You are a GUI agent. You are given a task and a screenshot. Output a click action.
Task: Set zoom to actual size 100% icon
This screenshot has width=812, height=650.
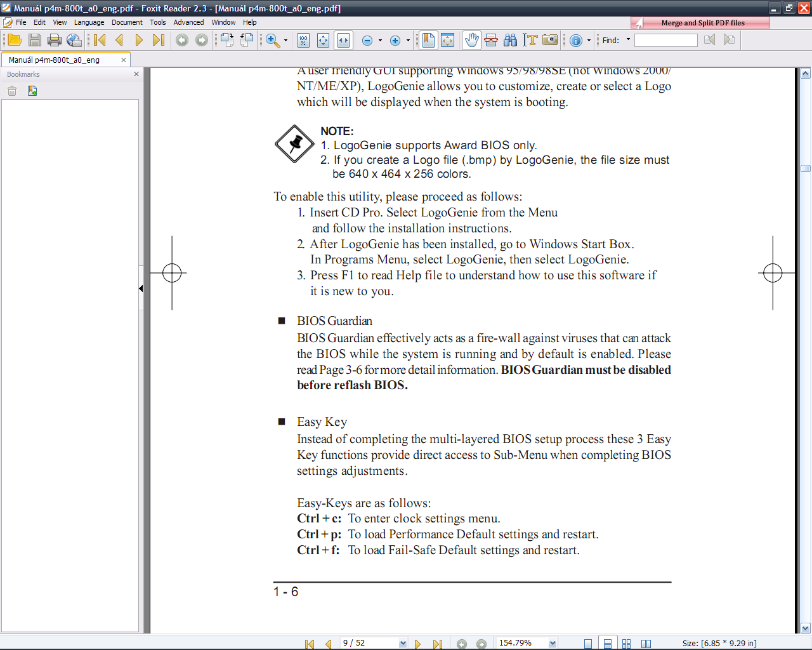click(x=303, y=40)
